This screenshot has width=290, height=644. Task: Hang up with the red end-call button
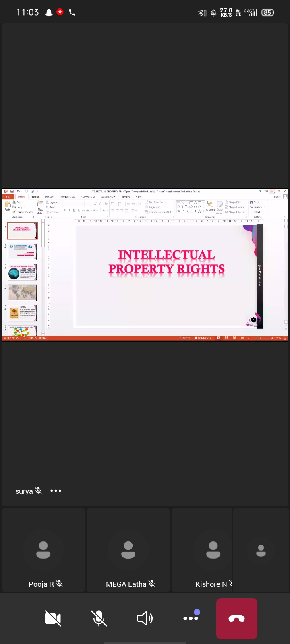point(236,619)
